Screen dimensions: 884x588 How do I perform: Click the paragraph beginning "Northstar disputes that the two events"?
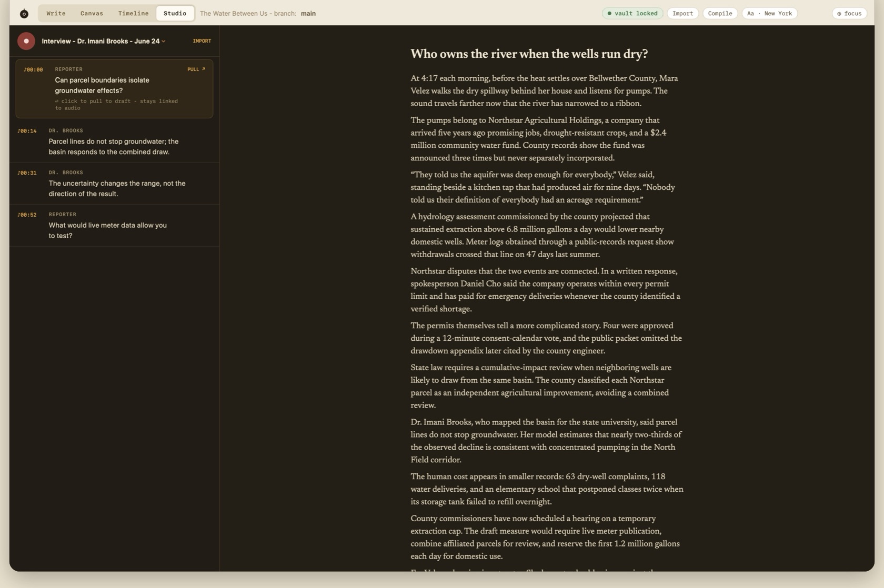(x=547, y=290)
